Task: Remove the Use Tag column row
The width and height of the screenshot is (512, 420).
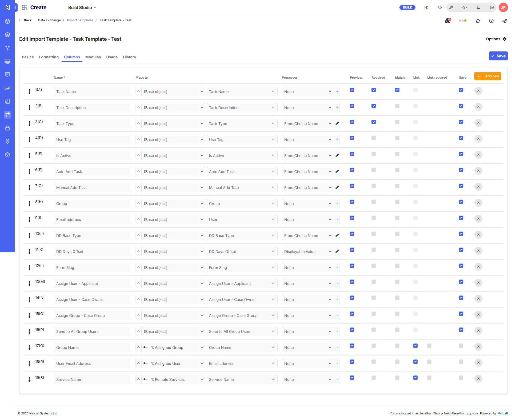Action: (478, 139)
